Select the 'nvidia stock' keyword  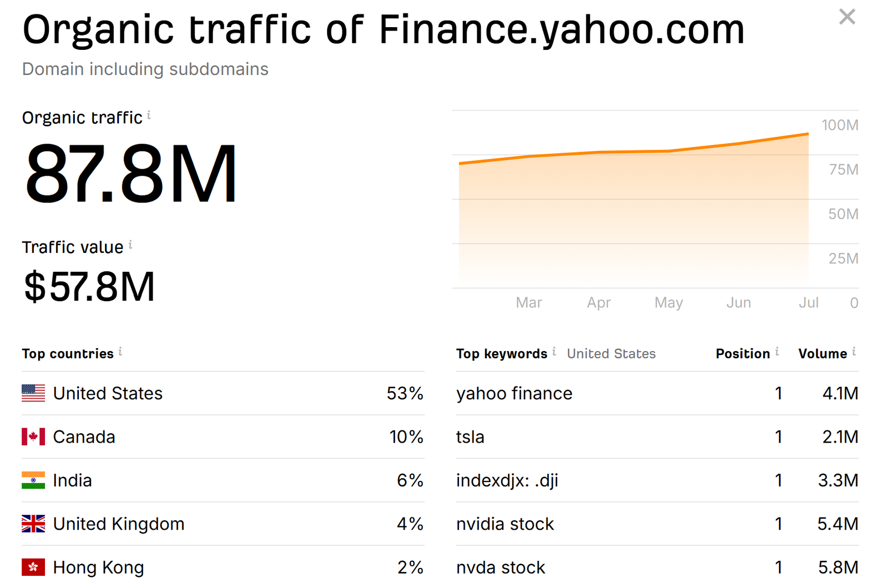click(x=504, y=524)
